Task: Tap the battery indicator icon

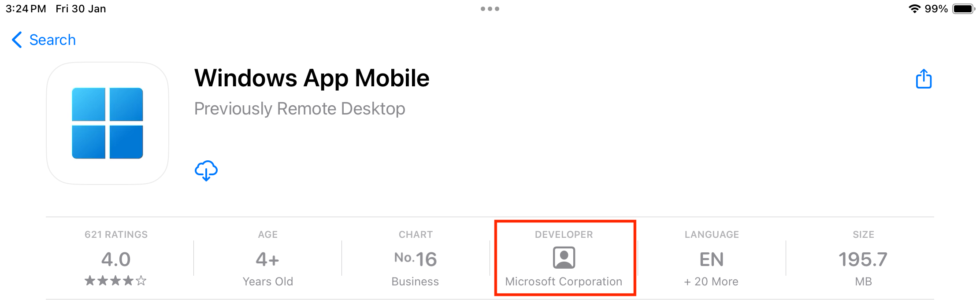Action: (x=963, y=9)
